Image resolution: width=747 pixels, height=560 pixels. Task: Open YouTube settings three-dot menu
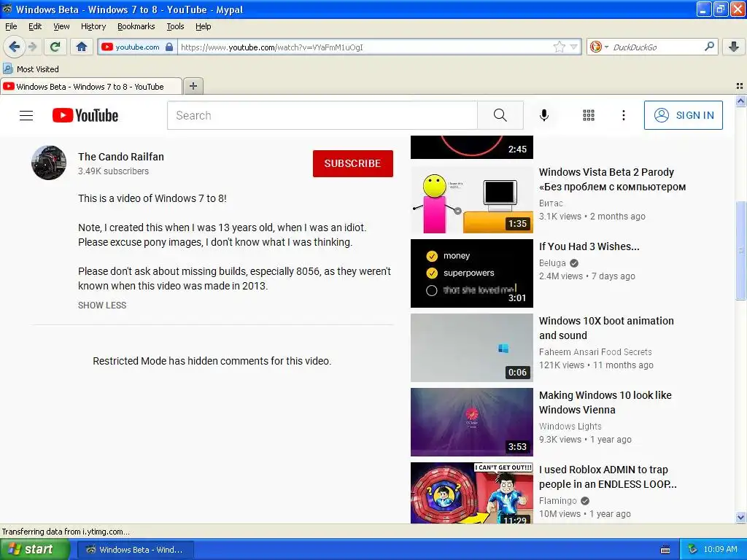(624, 115)
